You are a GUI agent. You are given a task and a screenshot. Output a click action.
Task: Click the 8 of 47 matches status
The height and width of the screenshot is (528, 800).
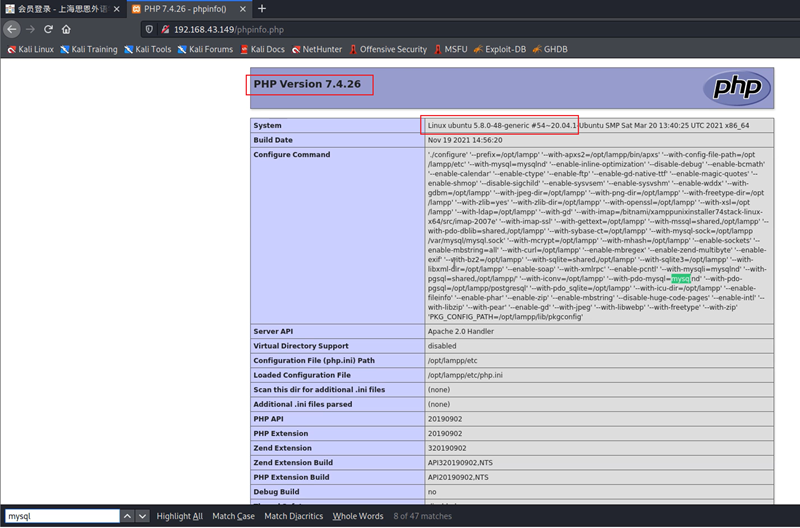click(422, 516)
